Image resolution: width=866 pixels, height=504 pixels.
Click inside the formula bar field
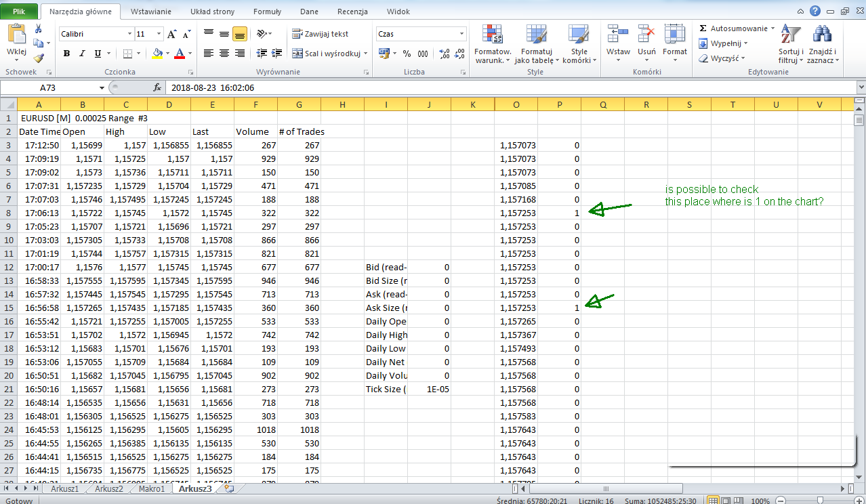[x=474, y=87]
